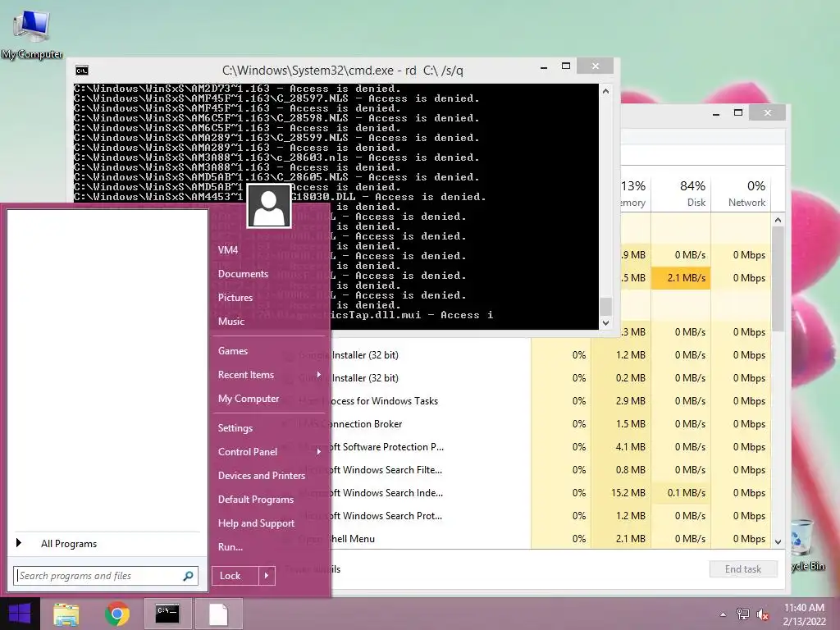Open Help and Support in Start menu
Screen dimensions: 840x630
(x=256, y=523)
